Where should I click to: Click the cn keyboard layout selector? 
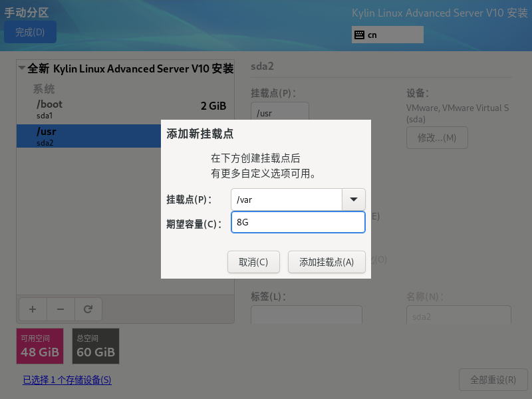[x=388, y=35]
